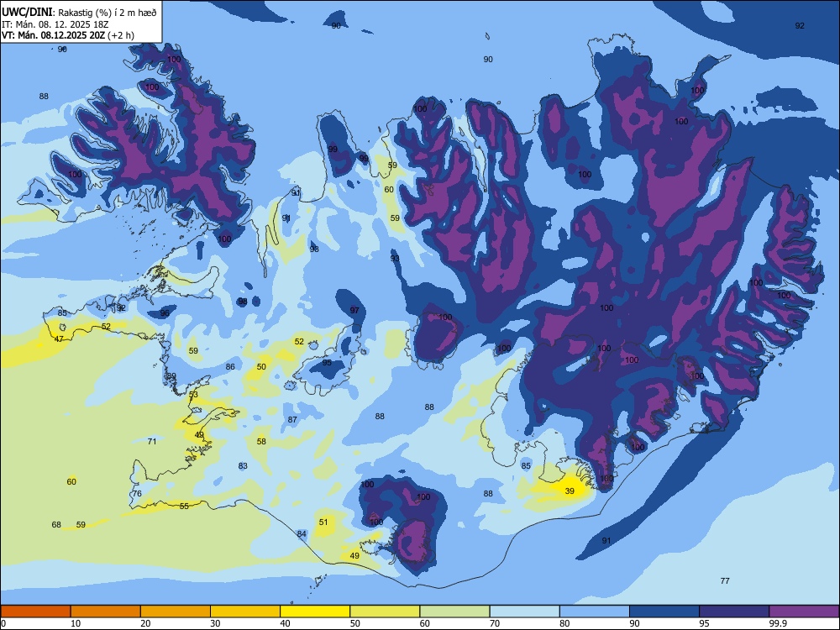Select the 30–40 golden legend swatch
Viewport: 840px width, 630px height.
tap(245, 612)
